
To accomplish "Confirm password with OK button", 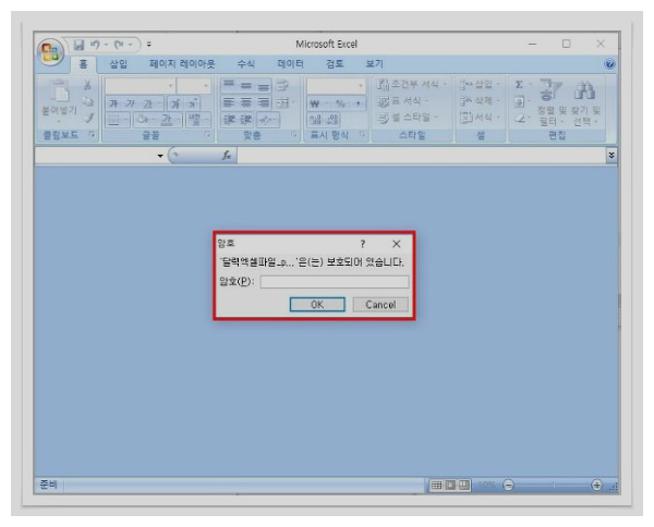I will (x=317, y=305).
